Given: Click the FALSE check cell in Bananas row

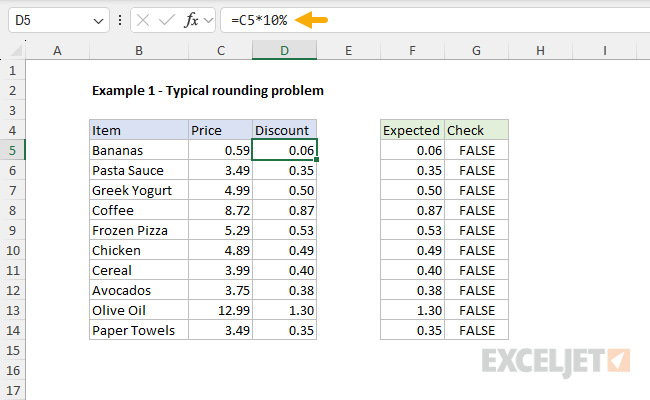Looking at the screenshot, I should [x=476, y=150].
